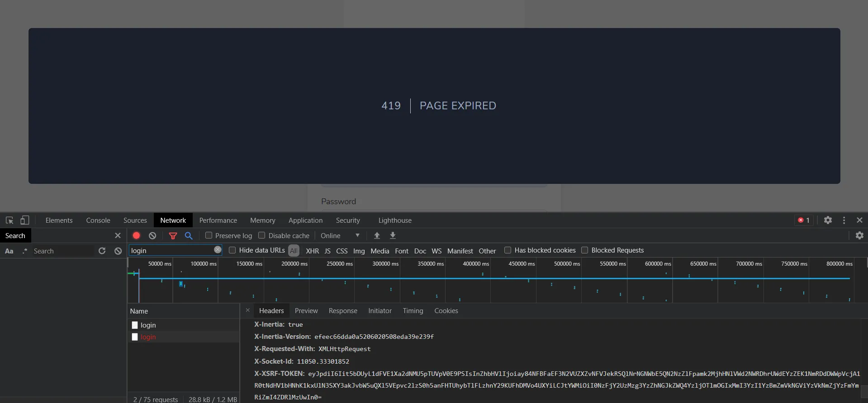Image resolution: width=868 pixels, height=403 pixels.
Task: Select the Search drawer tab
Action: (x=15, y=235)
